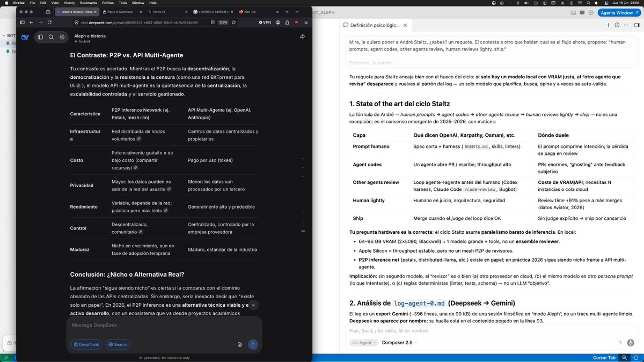Attach a file in DeepSeek message box
The height and width of the screenshot is (362, 644).
[240, 345]
